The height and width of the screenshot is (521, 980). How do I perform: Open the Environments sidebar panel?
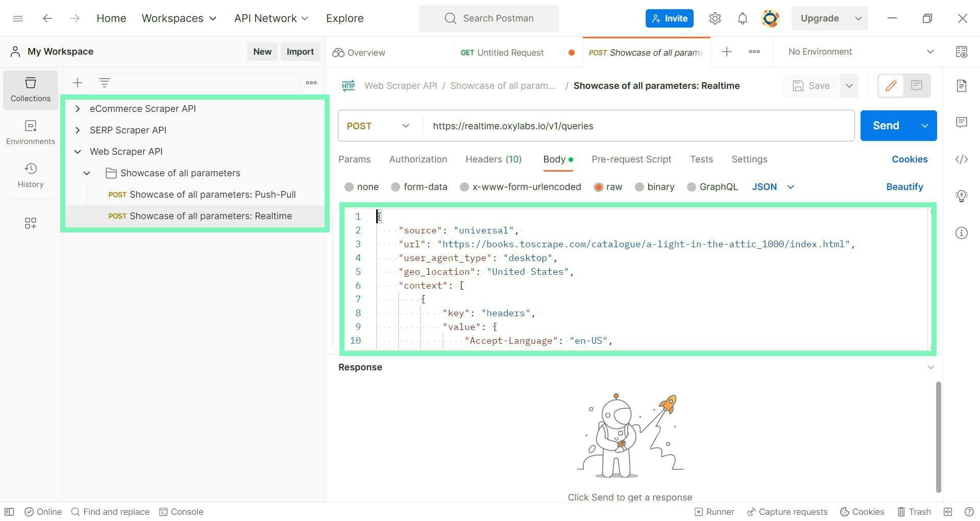(31, 132)
